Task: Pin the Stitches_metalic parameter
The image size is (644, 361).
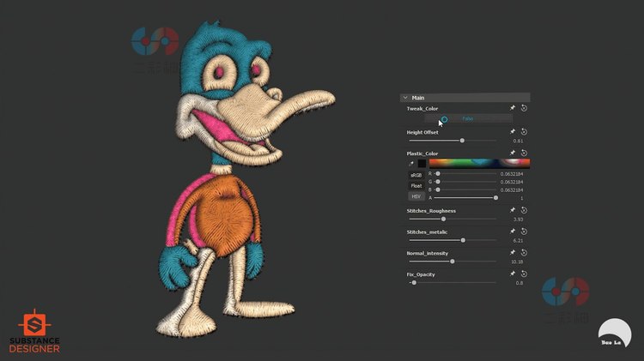Action: coord(512,232)
